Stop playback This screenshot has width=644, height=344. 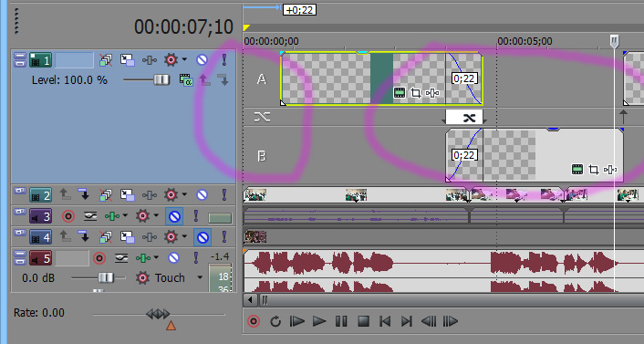pos(363,321)
